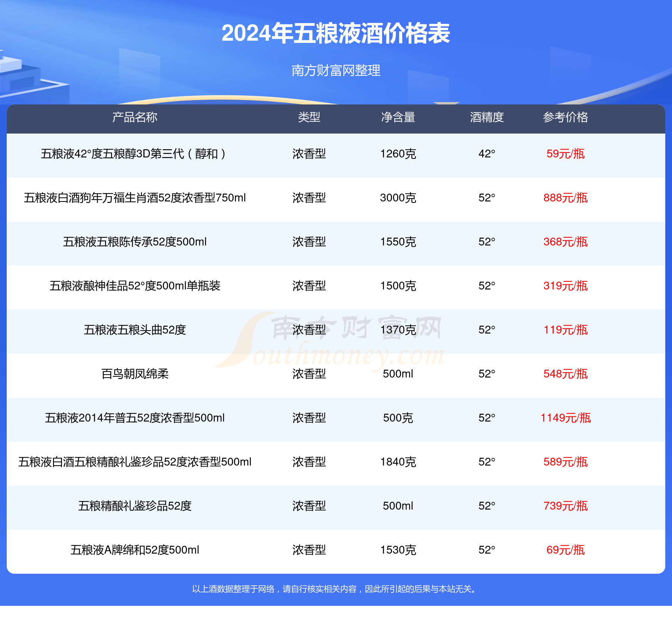
Task: Click the 42° alcohol content cell
Action: coord(487,154)
